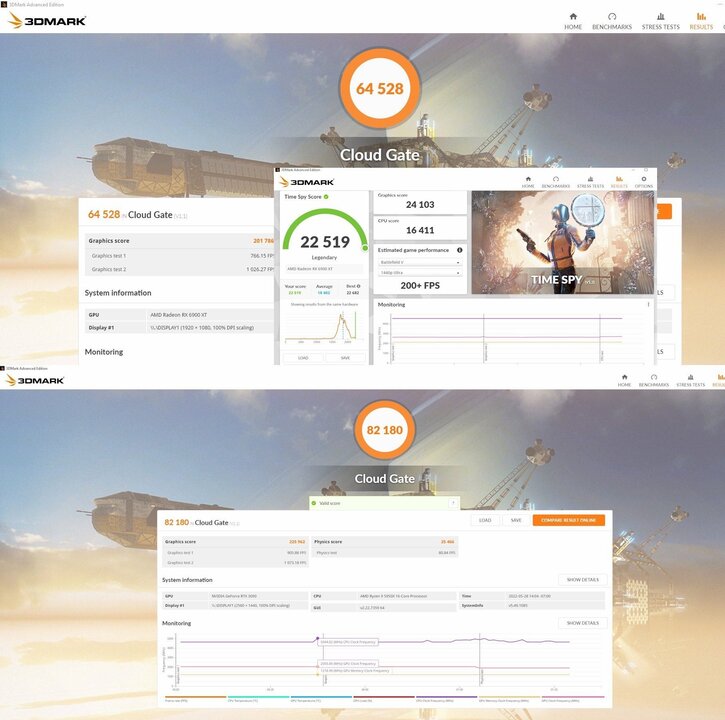Click the Time Spy benchmark thumbnail image
725x720 pixels.
point(563,240)
